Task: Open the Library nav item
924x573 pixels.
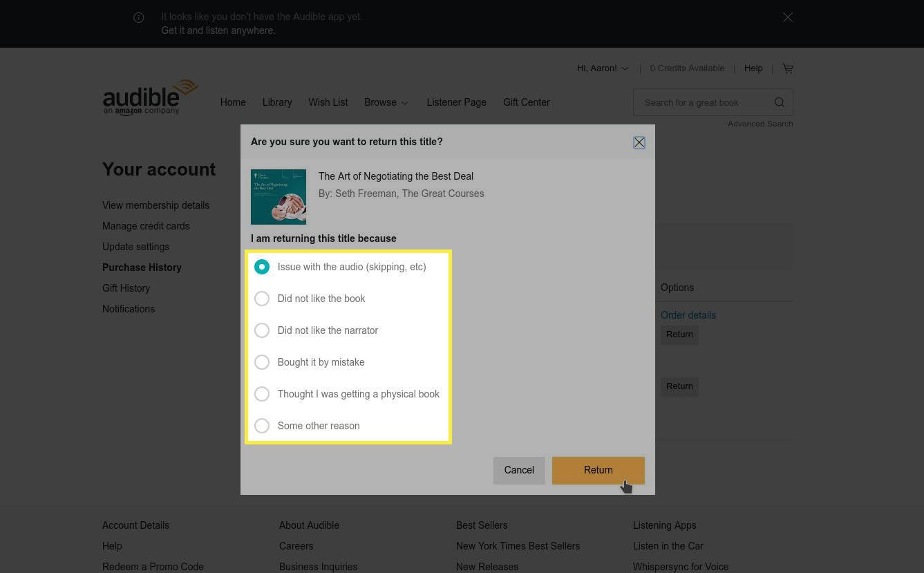Action: point(277,102)
